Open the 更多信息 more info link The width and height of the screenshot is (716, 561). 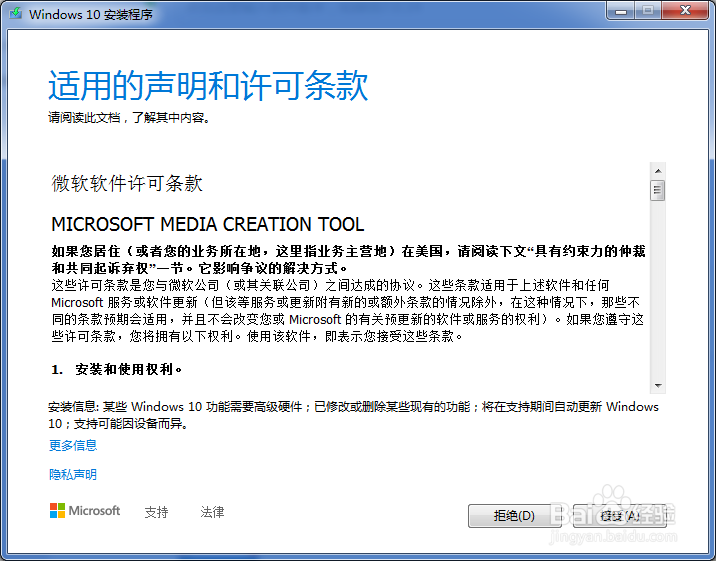[x=73, y=445]
